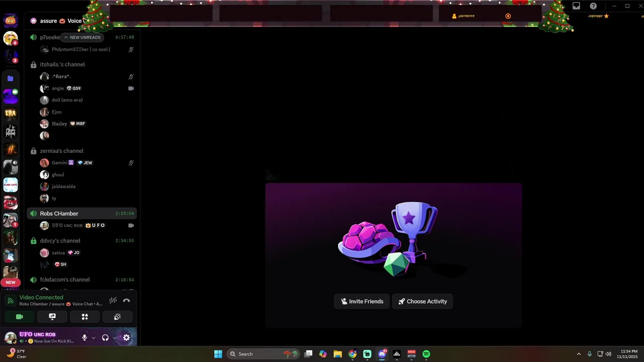Open File Explorer from the taskbar
644x362 pixels.
[338, 354]
